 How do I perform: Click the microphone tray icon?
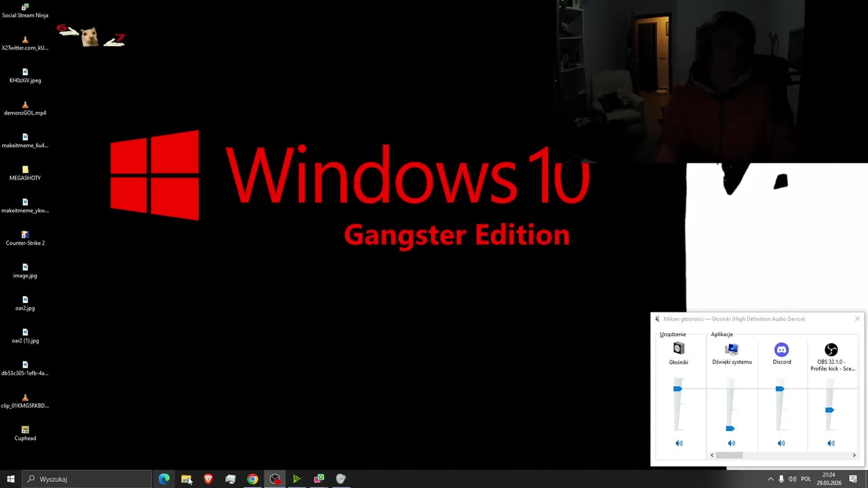[781, 479]
